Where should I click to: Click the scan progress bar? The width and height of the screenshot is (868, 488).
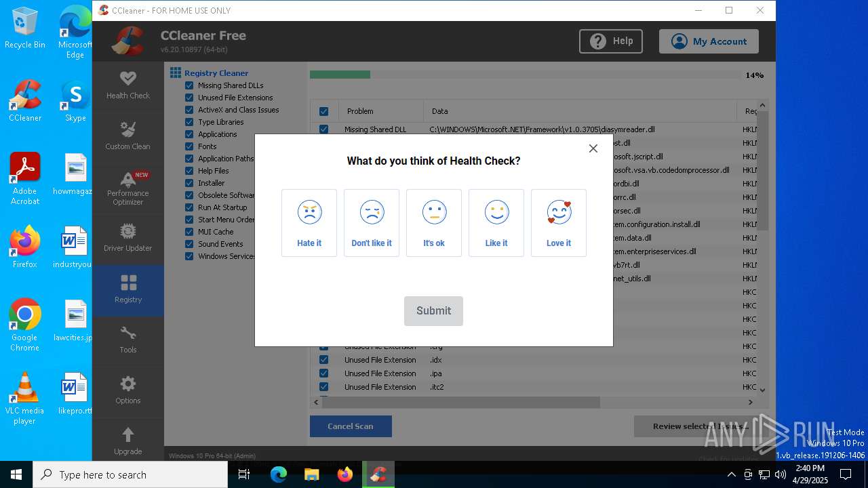coord(525,75)
